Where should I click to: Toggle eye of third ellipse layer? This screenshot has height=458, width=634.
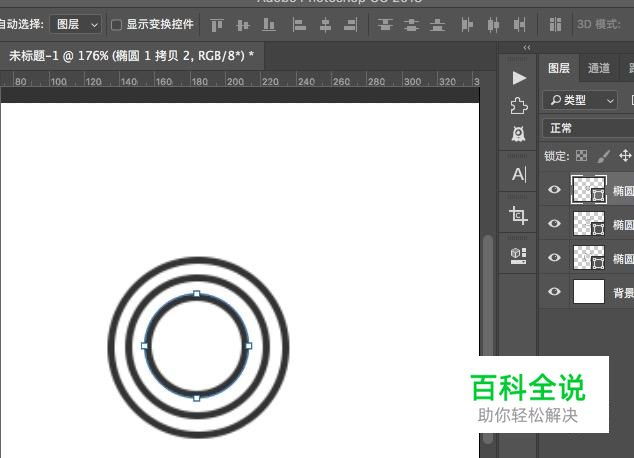pos(554,257)
